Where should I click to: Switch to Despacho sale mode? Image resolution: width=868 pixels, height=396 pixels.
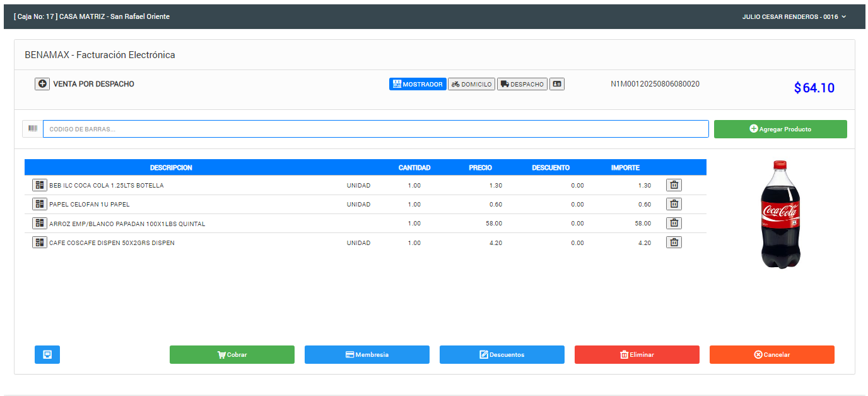(x=521, y=84)
